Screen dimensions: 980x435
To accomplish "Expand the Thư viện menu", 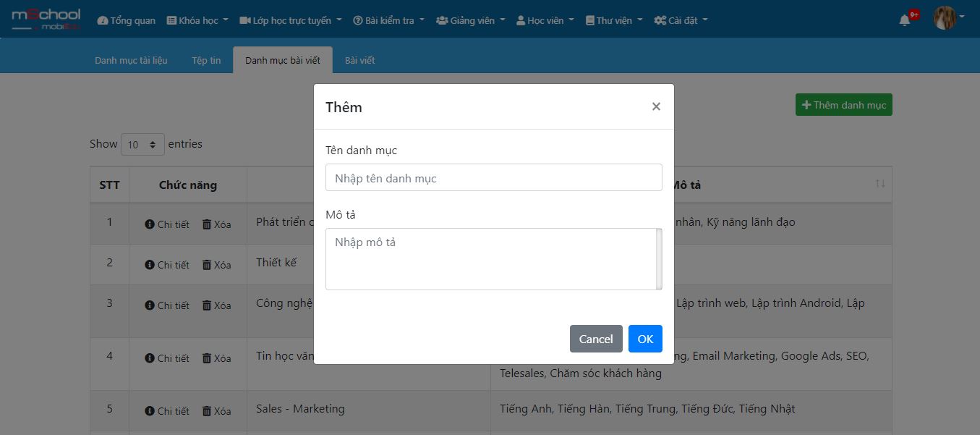I will point(614,20).
